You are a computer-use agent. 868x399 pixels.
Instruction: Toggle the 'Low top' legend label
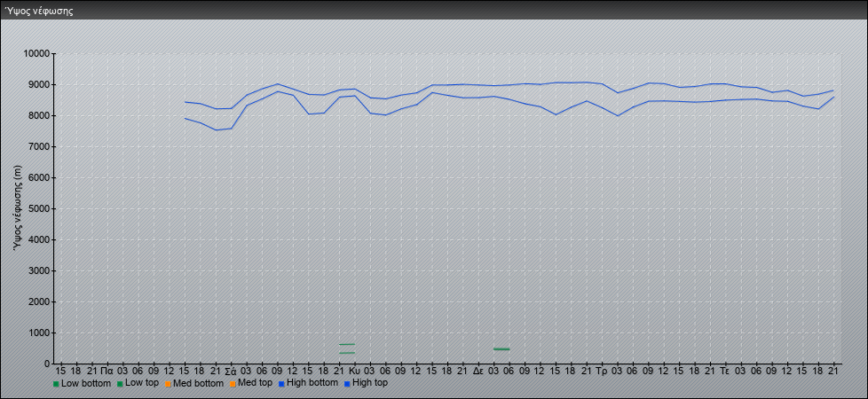(142, 383)
